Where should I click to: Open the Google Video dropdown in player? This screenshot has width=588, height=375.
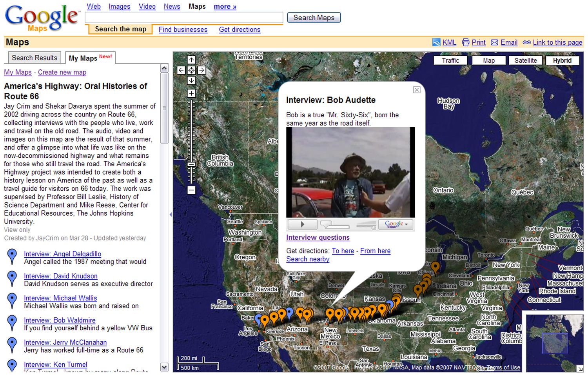point(396,224)
